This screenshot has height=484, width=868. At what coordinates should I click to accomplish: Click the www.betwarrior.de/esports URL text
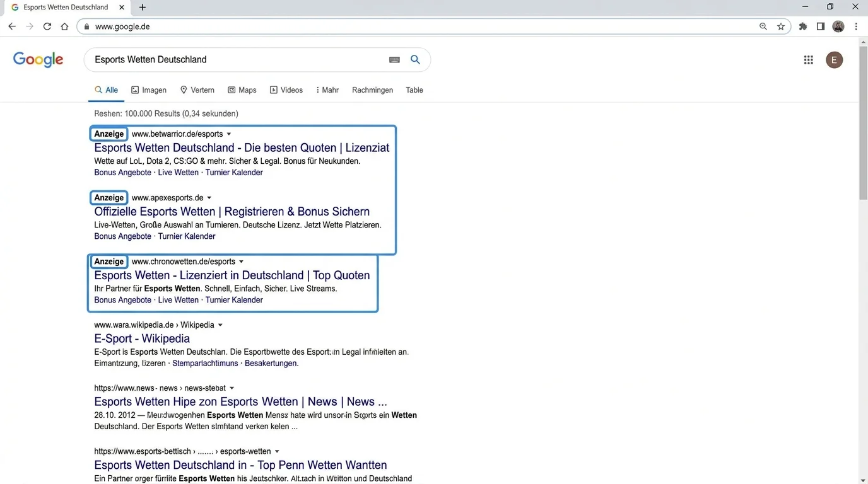click(x=177, y=134)
